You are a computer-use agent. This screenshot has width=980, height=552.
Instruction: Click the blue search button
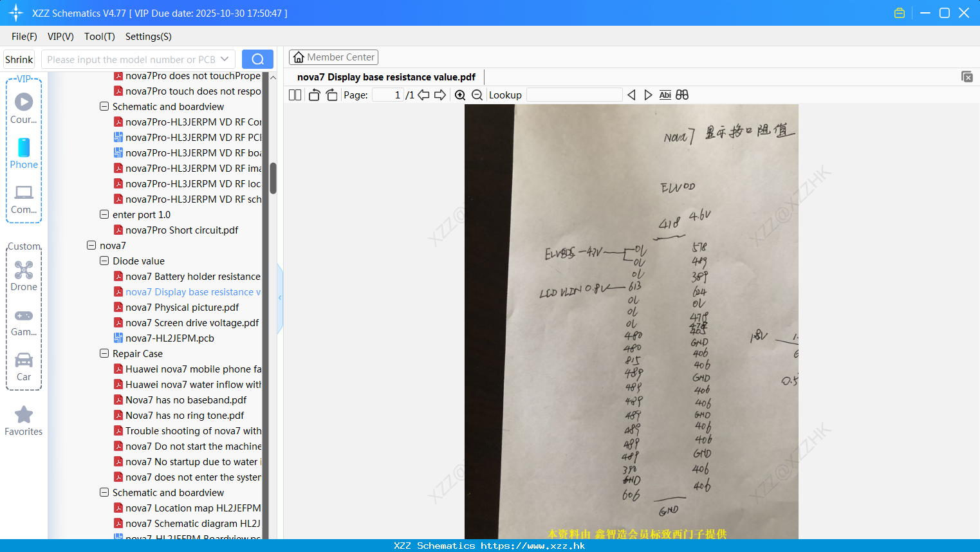(257, 59)
